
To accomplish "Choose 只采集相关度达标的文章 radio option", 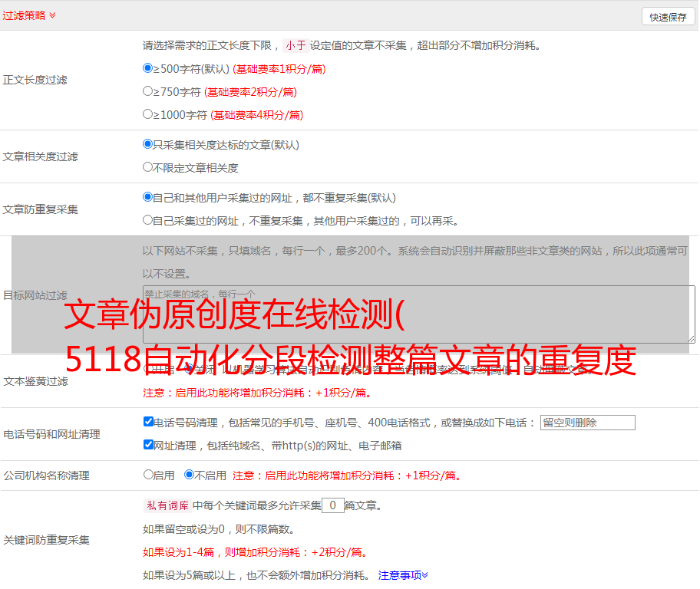I will (x=147, y=143).
